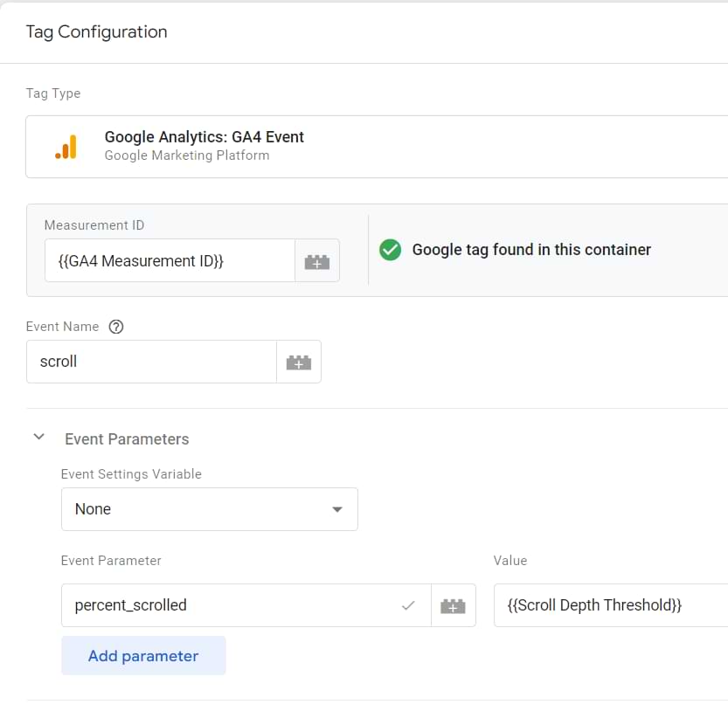Click the Measurement ID input field
The height and width of the screenshot is (711, 728).
pos(170,261)
